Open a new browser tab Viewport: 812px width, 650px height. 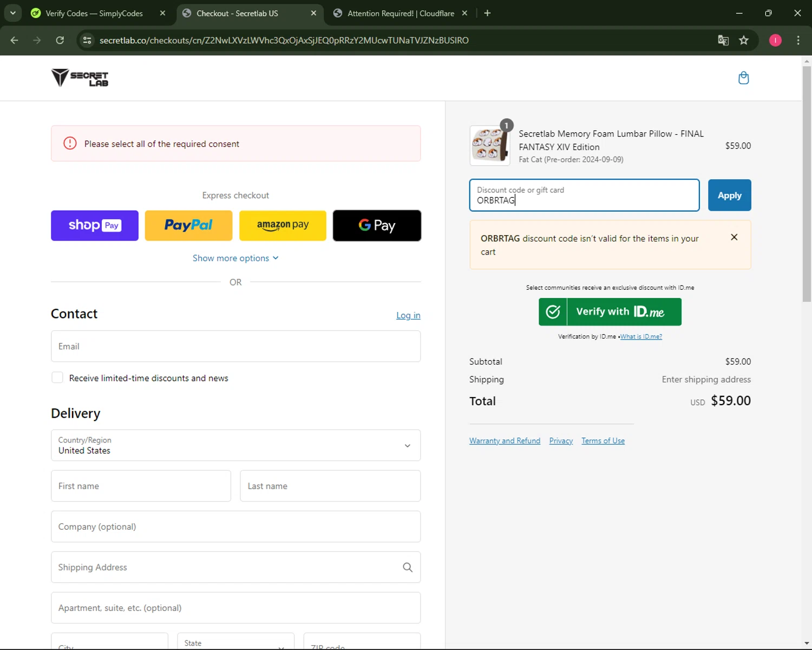click(x=487, y=13)
